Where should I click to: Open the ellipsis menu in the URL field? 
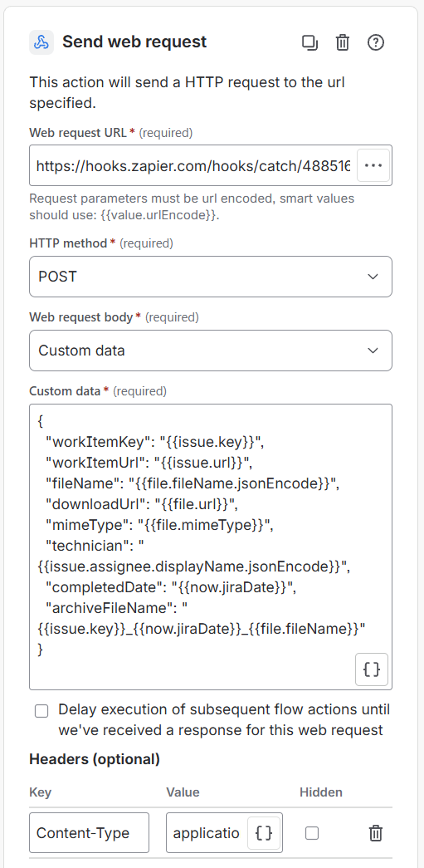point(373,165)
